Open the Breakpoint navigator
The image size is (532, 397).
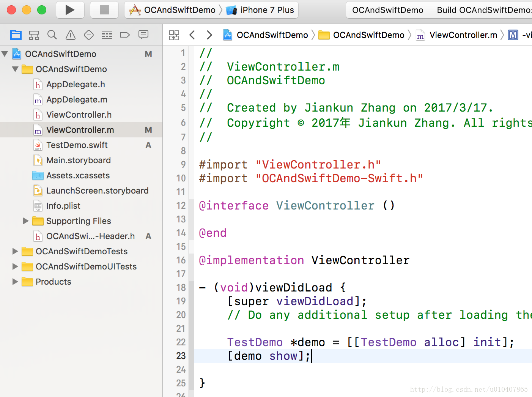[125, 35]
